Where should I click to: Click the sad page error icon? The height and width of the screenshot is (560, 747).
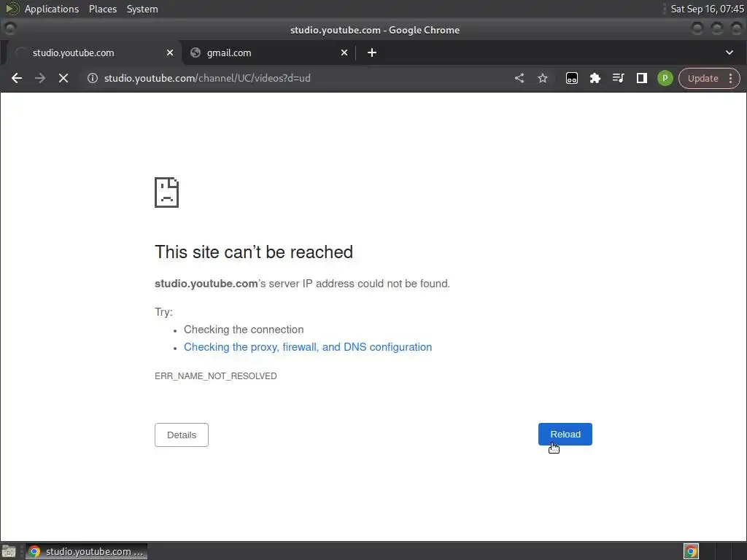coord(167,192)
